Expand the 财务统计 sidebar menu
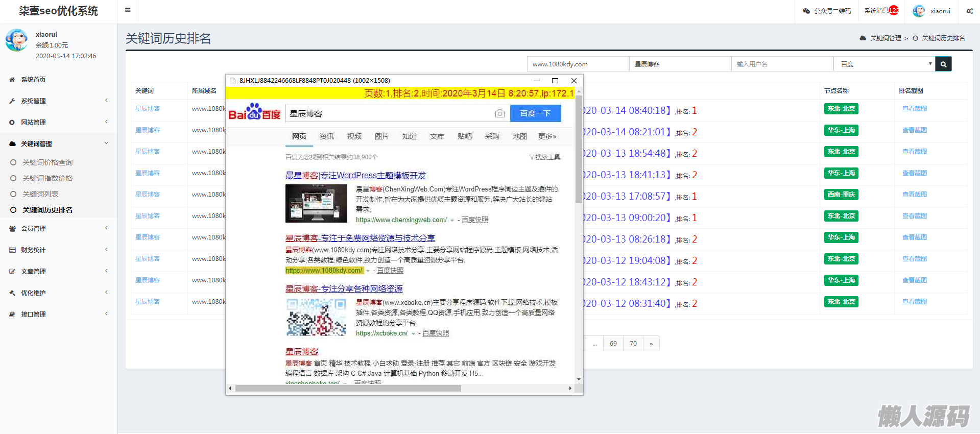980x434 pixels. [33, 250]
